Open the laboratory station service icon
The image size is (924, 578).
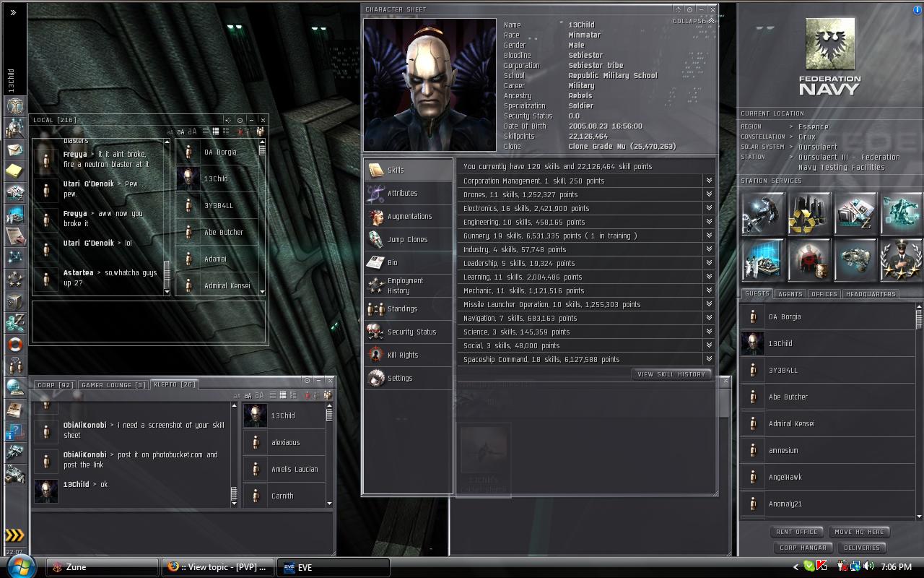click(x=763, y=259)
